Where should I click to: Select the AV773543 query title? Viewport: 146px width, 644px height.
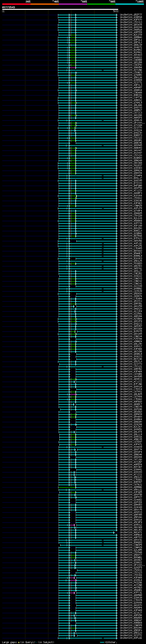click(x=8, y=7)
